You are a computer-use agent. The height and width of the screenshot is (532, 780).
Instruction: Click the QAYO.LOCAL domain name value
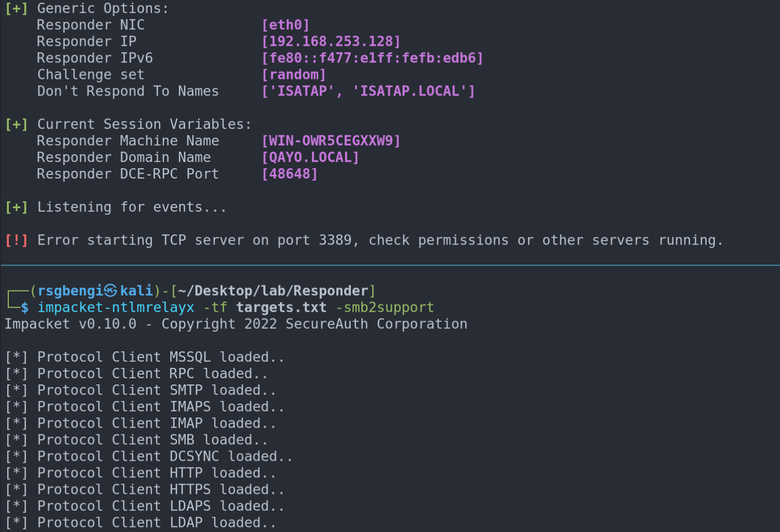[310, 157]
